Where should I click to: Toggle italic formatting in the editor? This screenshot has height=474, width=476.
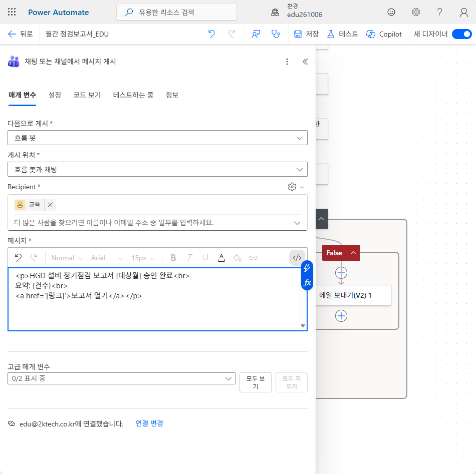(x=189, y=258)
